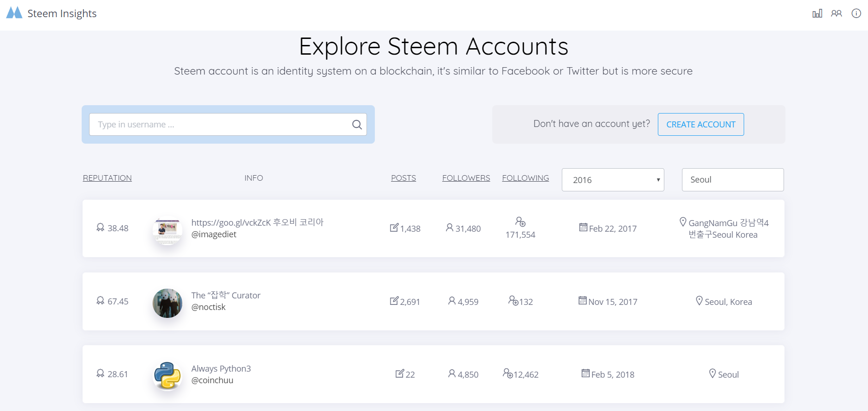Sort accounts by REPUTATION column
This screenshot has height=411, width=868.
tap(107, 178)
